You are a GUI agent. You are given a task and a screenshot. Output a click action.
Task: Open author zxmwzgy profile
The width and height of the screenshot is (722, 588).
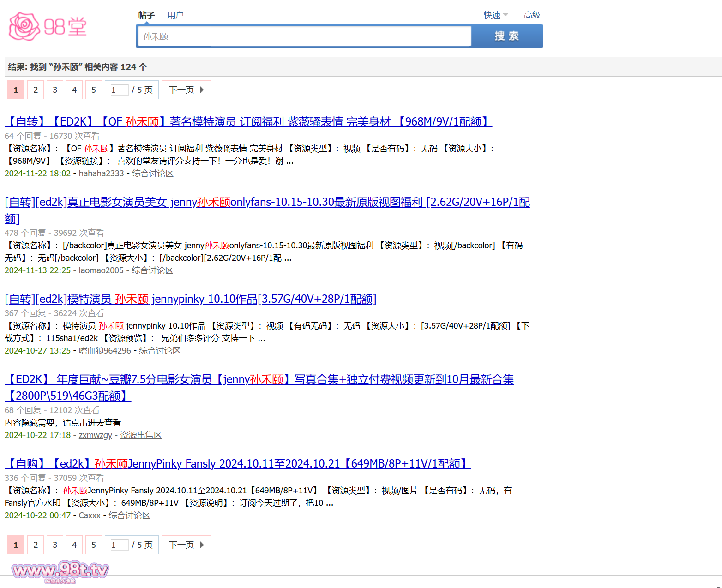96,435
